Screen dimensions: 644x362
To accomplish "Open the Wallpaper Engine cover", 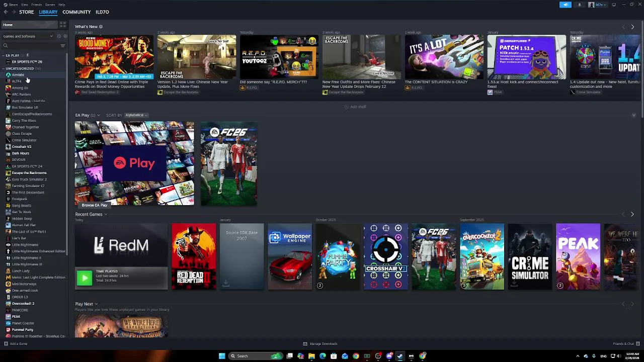I will pyautogui.click(x=290, y=256).
